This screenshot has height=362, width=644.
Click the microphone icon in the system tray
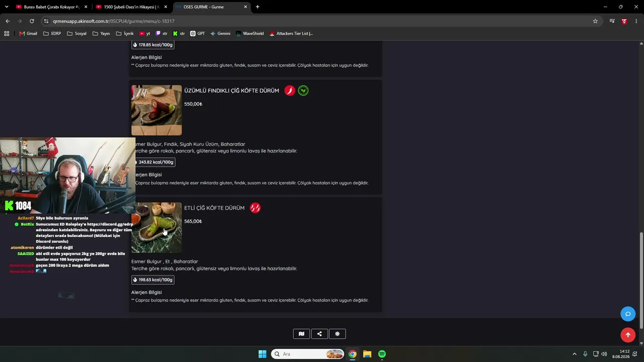[x=585, y=354]
